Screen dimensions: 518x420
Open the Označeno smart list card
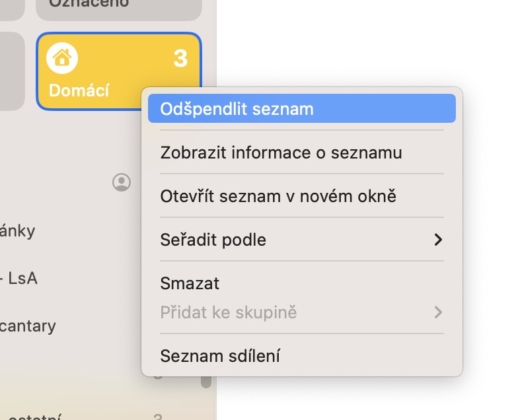(x=119, y=7)
